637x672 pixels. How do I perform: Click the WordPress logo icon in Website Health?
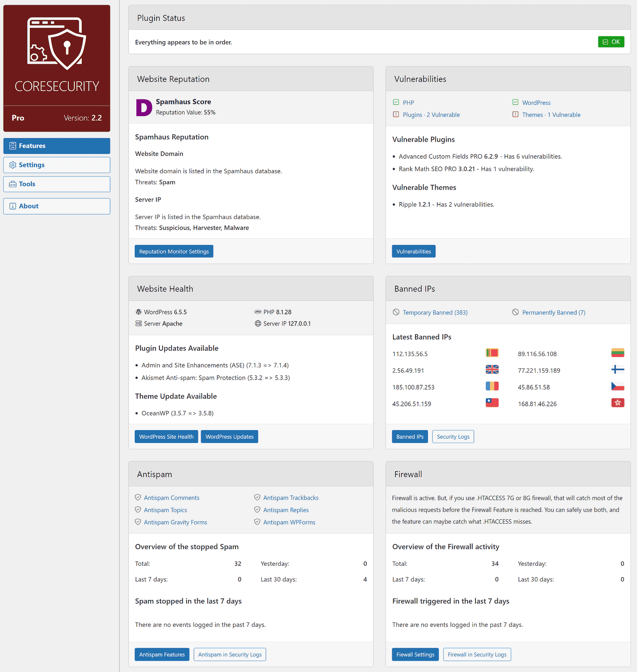click(x=139, y=312)
